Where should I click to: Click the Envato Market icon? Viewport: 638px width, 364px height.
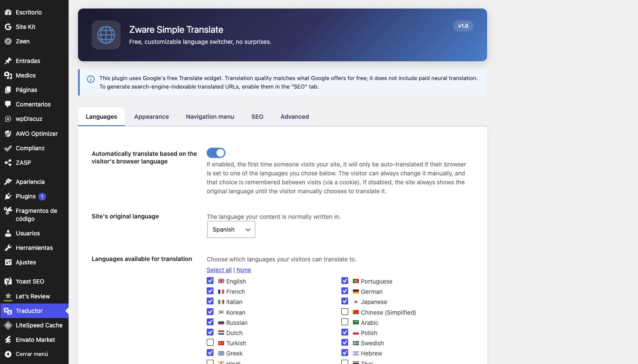point(8,340)
